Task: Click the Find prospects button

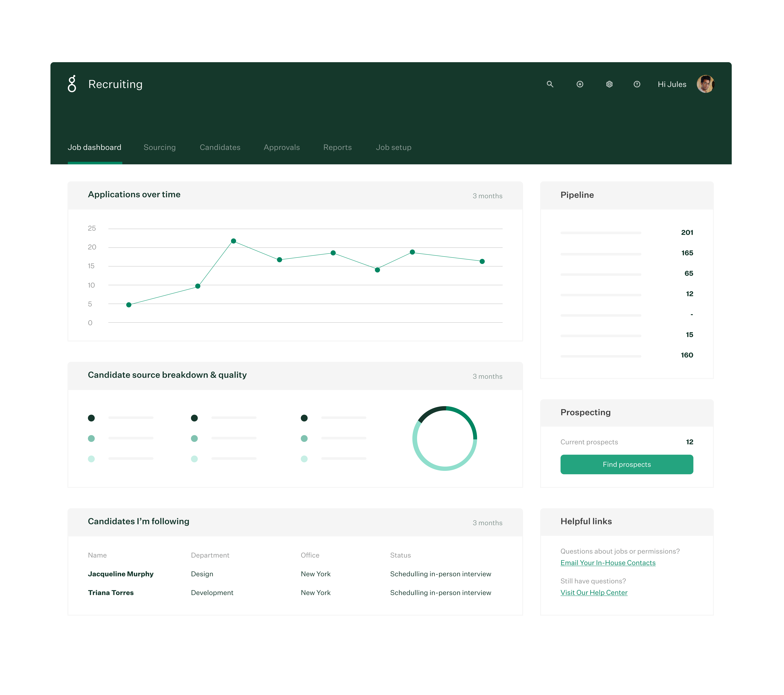Action: coord(626,464)
